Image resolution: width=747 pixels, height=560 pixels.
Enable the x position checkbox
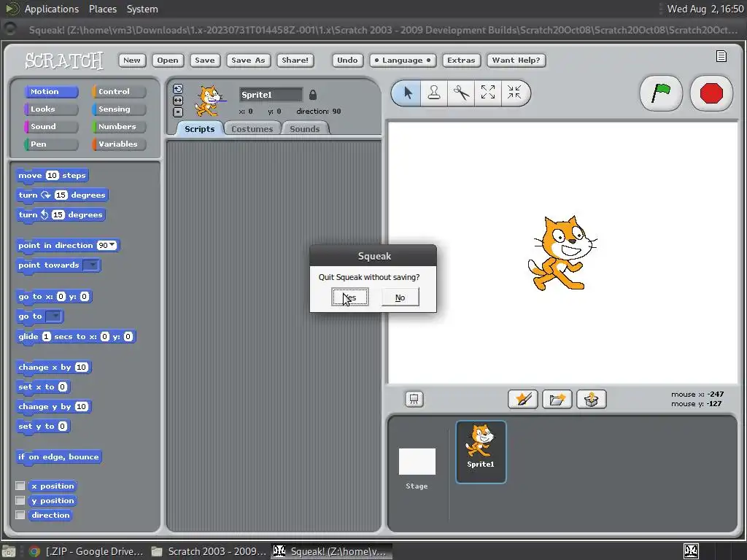[20, 486]
